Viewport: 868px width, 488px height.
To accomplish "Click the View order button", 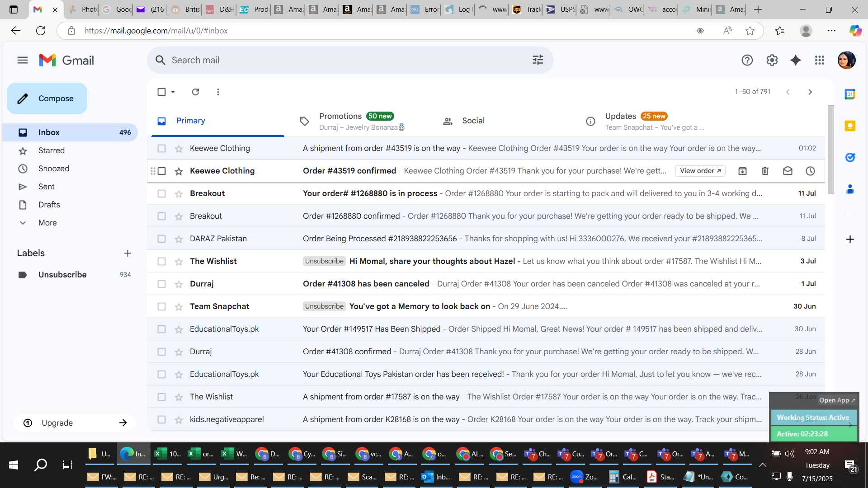I will click(700, 171).
